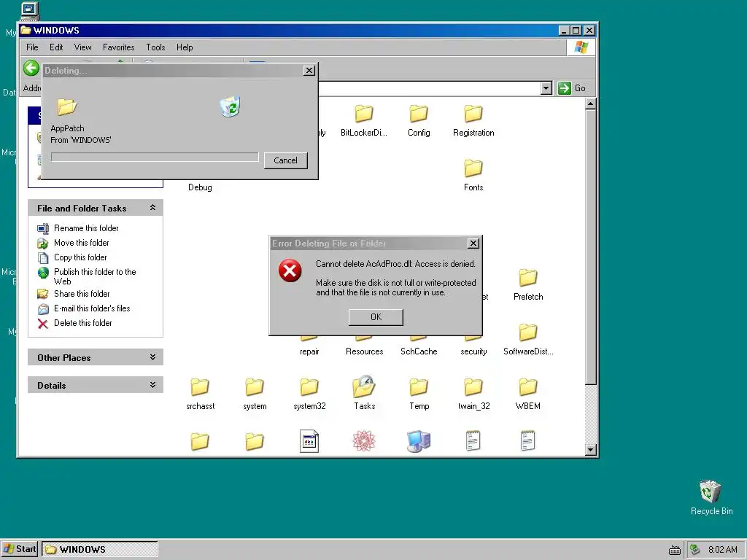
Task: Click OK in the error dialog
Action: [376, 317]
